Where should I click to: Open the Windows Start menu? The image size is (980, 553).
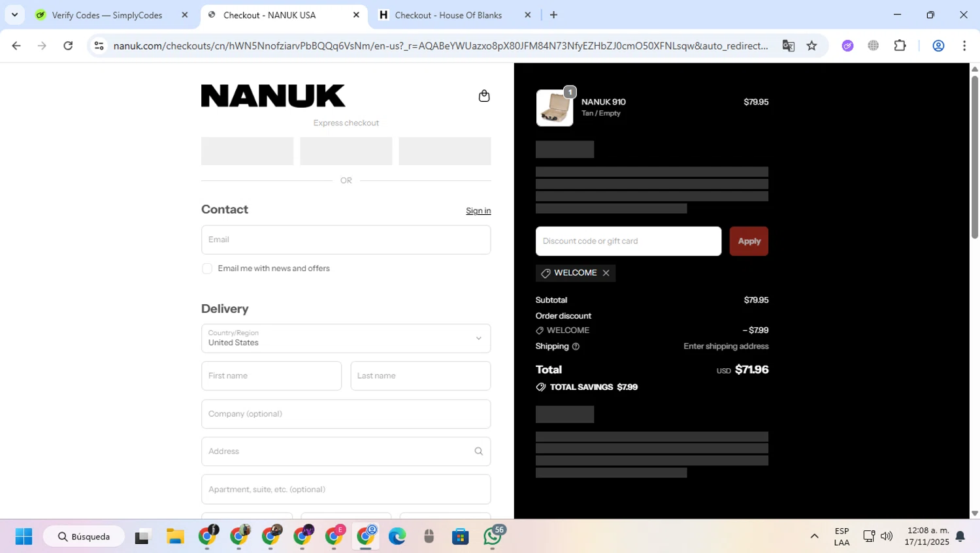click(24, 537)
